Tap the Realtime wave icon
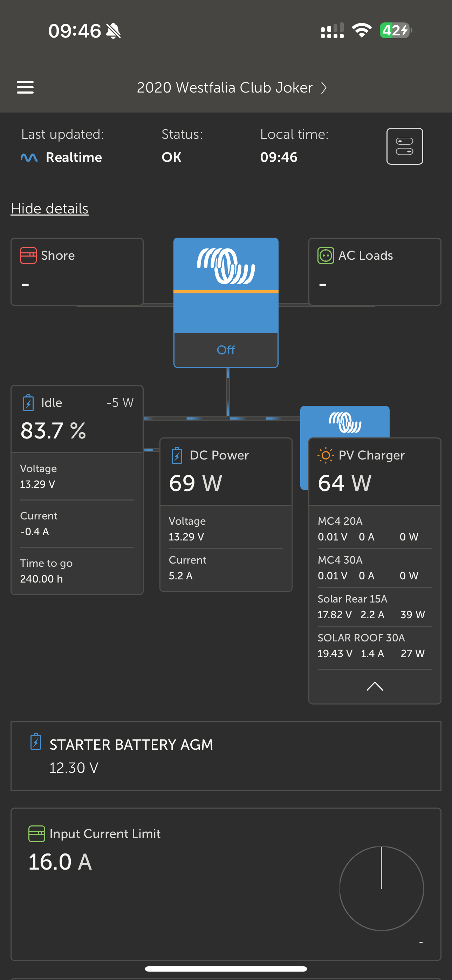 point(29,157)
